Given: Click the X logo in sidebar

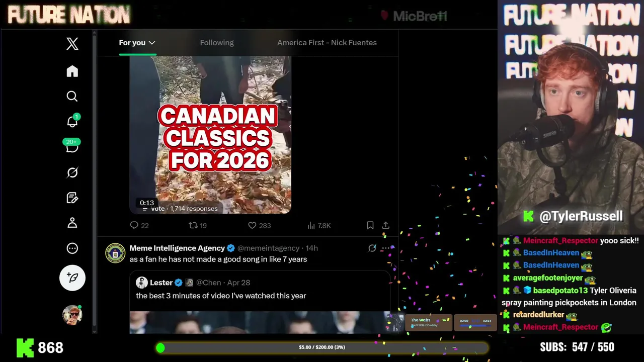Looking at the screenshot, I should (x=72, y=44).
